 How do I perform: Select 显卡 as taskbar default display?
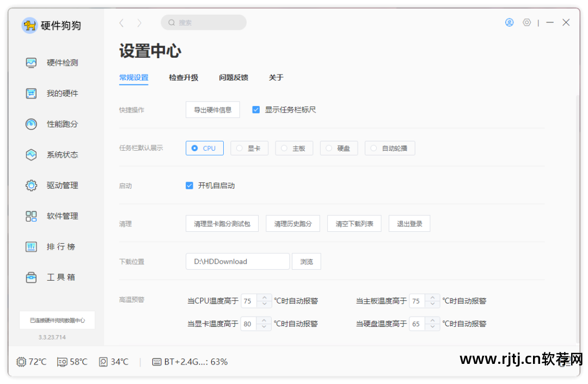pos(249,147)
